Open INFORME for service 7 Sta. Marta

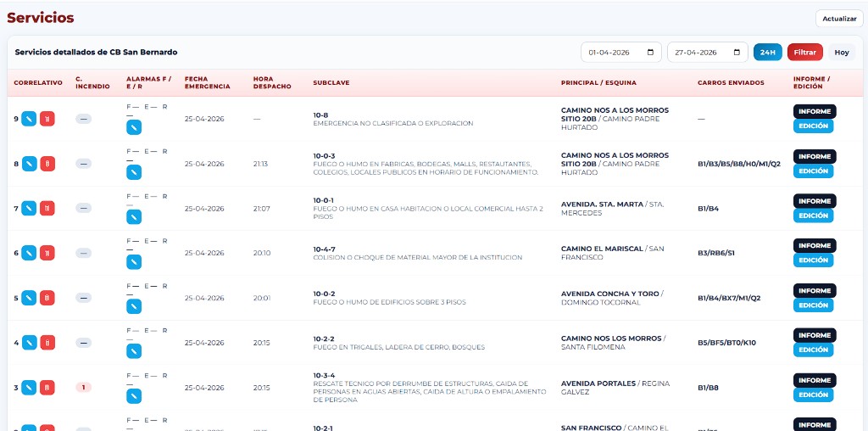[815, 201]
